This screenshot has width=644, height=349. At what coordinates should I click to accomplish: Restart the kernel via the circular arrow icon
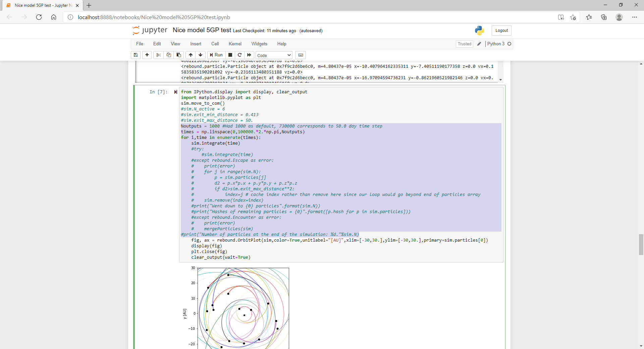pyautogui.click(x=239, y=55)
